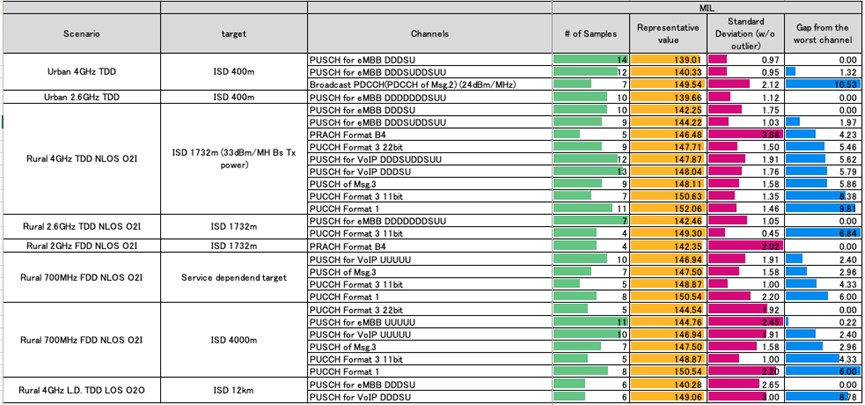Click the Channels column header
Viewport: 865px width, 405px height.
429,33
